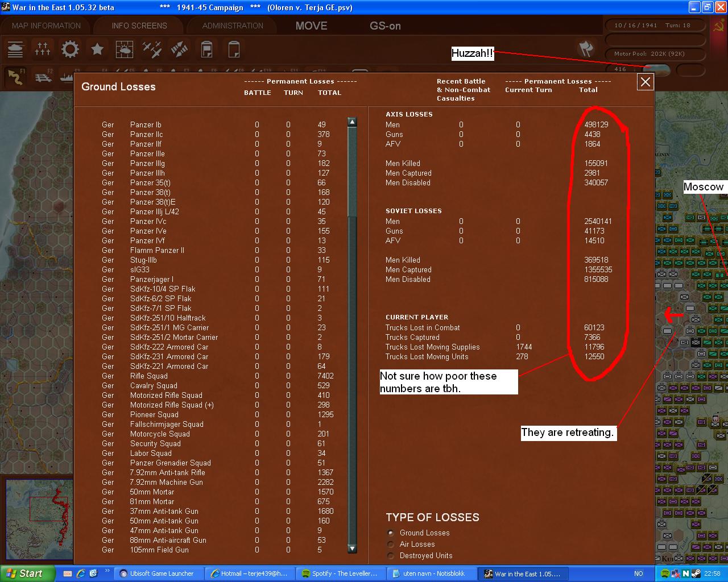The height and width of the screenshot is (582, 728).
Task: Click the Soviet Men Captured value 1355535
Action: [598, 269]
